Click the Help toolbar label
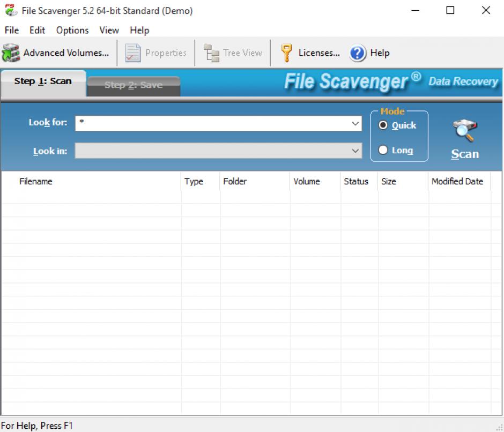The image size is (504, 432). (x=380, y=53)
